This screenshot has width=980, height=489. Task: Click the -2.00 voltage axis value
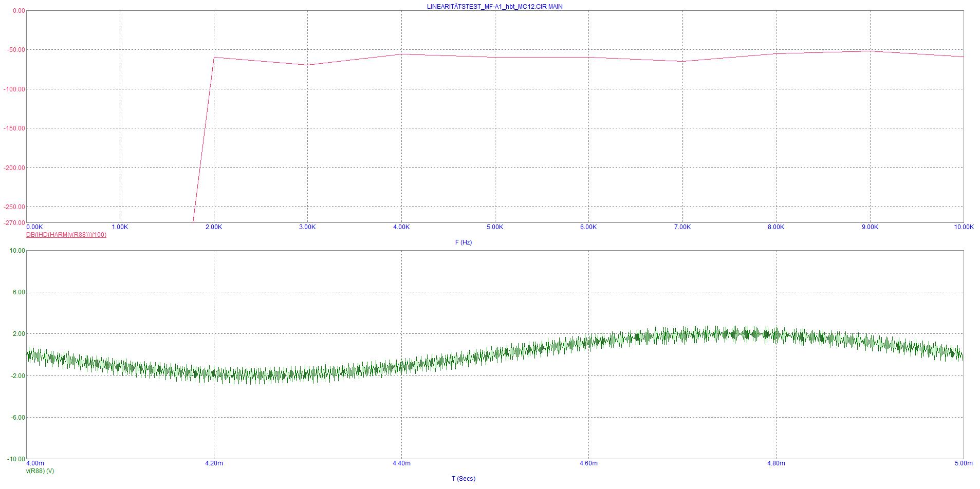(x=17, y=376)
